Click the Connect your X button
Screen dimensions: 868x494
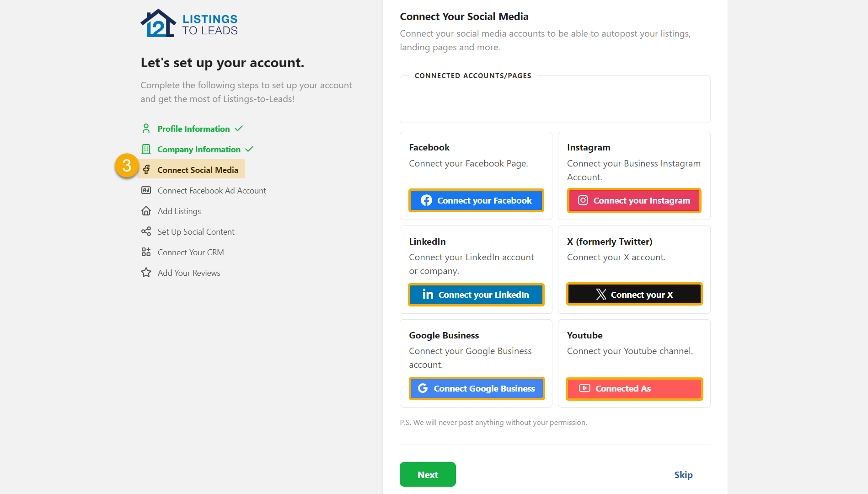point(634,295)
